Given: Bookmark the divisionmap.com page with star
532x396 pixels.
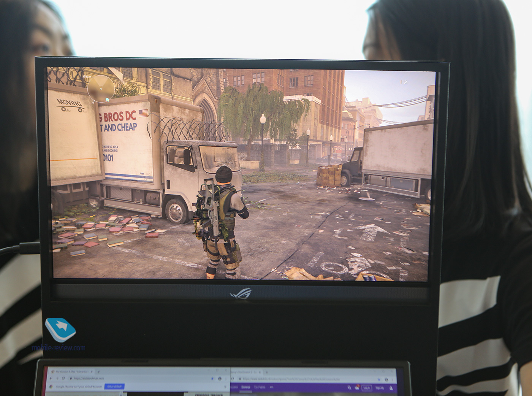Looking at the screenshot, I should click(212, 379).
